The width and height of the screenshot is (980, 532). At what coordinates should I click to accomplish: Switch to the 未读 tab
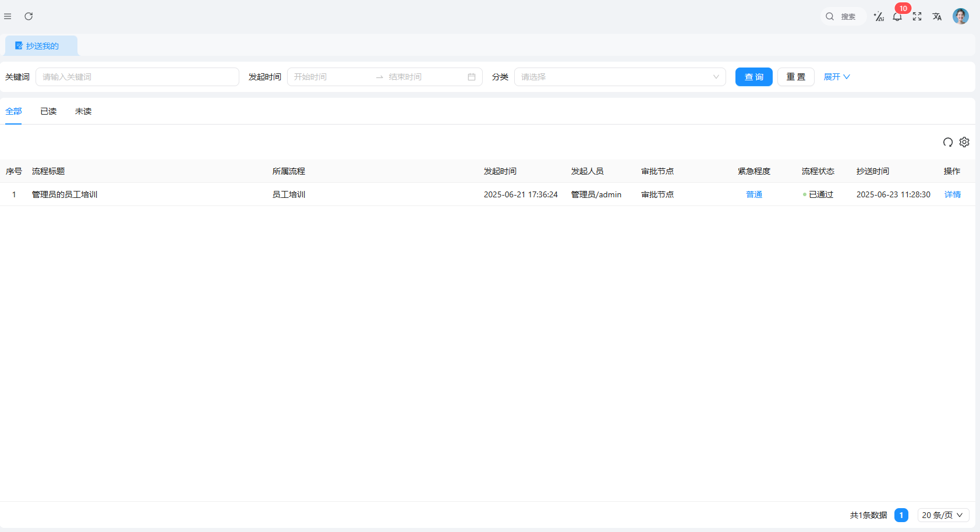pyautogui.click(x=83, y=111)
